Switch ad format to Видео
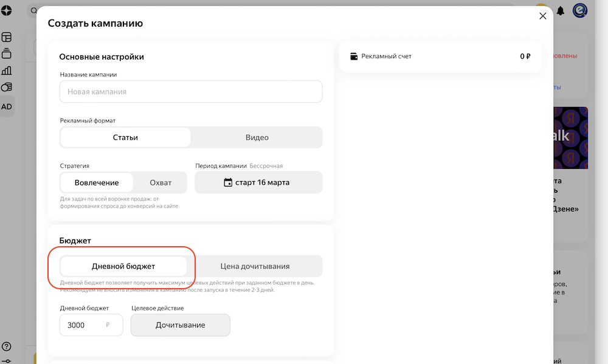Image resolution: width=608 pixels, height=364 pixels. click(x=257, y=137)
